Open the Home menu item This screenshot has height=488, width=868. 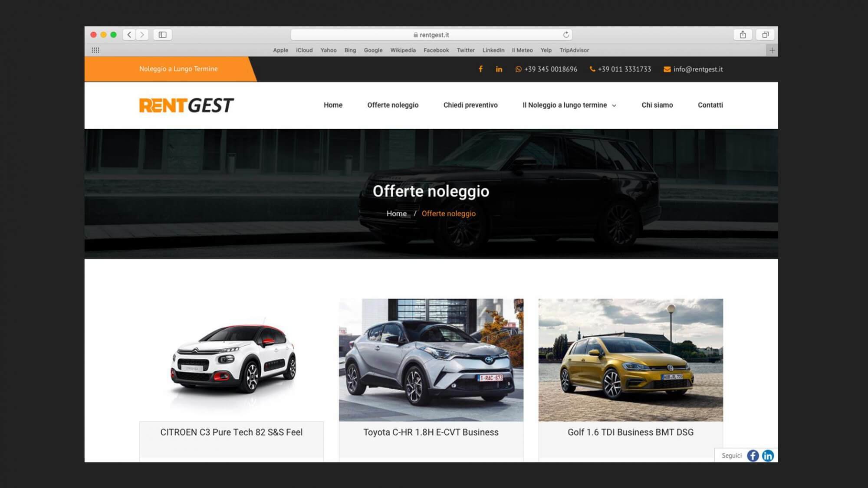(x=333, y=105)
